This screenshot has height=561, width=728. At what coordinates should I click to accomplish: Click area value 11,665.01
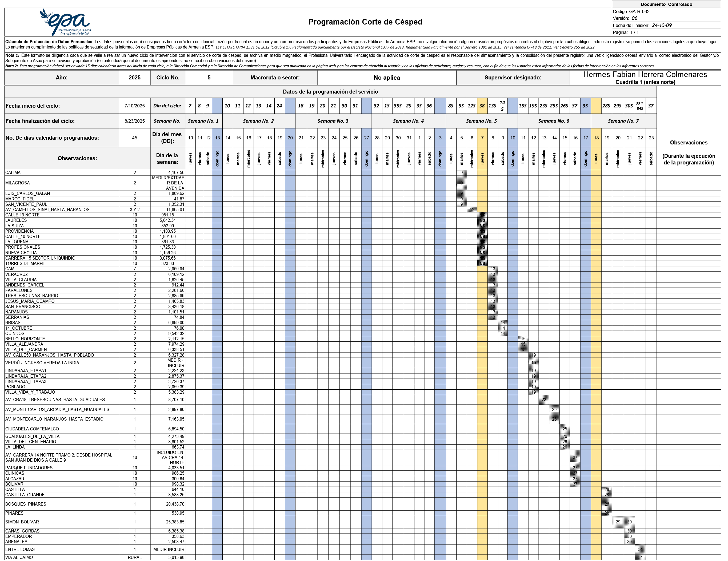(175, 209)
